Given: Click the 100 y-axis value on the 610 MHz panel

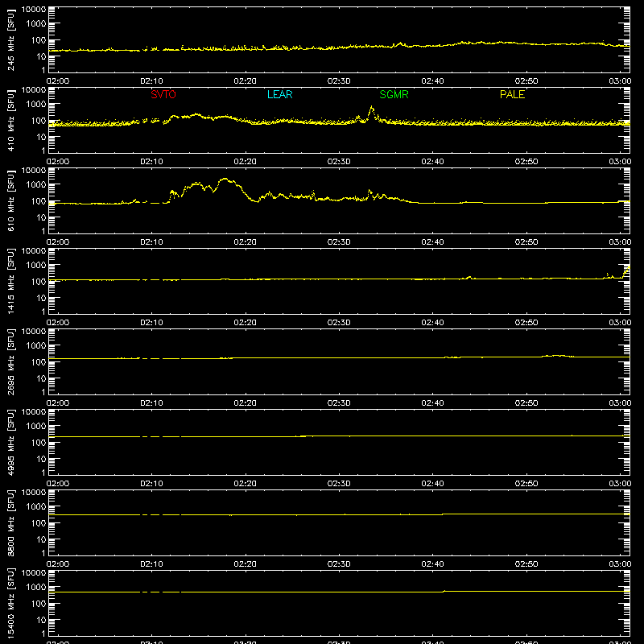Looking at the screenshot, I should tap(39, 201).
